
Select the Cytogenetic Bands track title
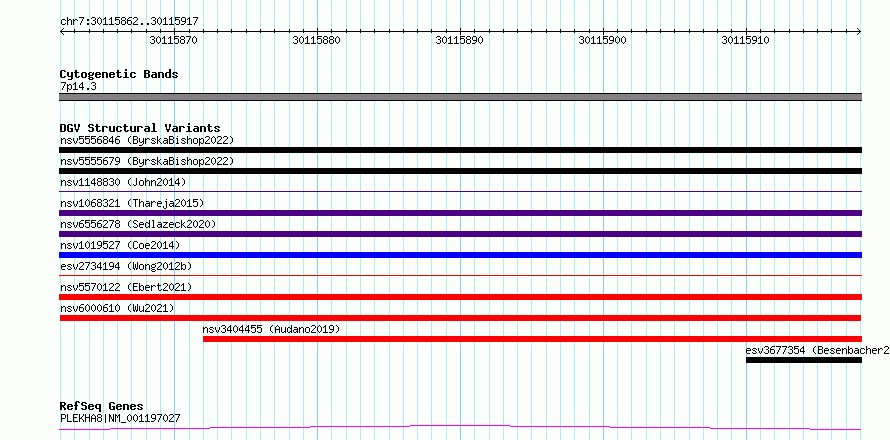click(119, 74)
